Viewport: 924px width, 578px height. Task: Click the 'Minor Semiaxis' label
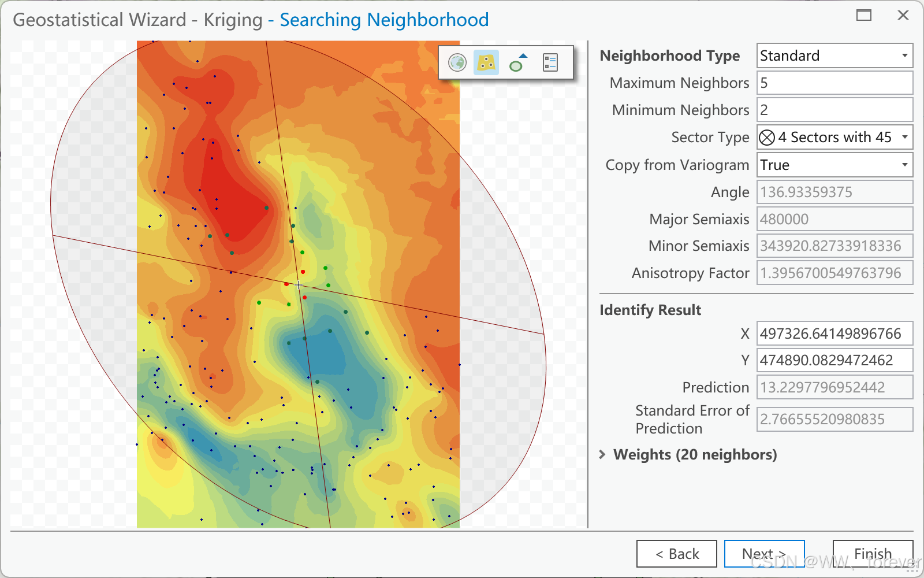(699, 246)
